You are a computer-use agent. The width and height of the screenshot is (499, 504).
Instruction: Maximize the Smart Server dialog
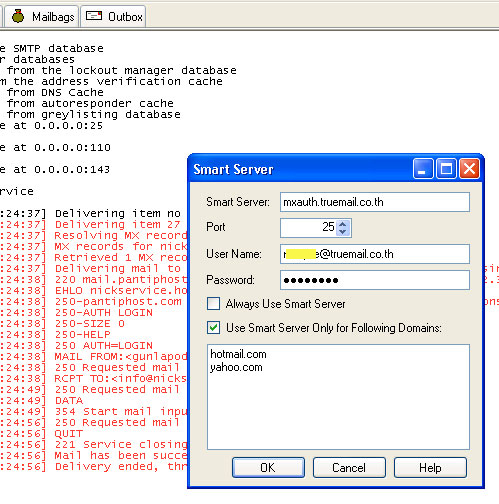coord(446,169)
